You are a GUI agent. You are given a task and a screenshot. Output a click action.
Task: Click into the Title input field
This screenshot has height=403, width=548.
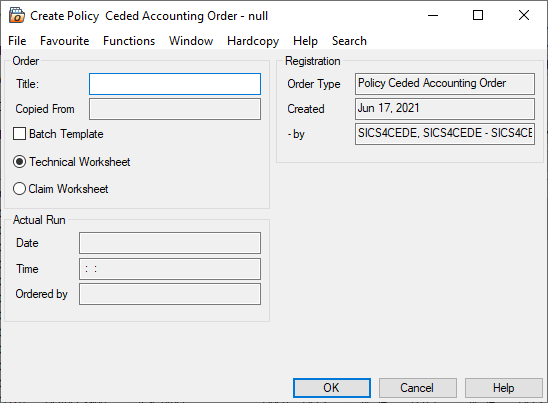(175, 84)
